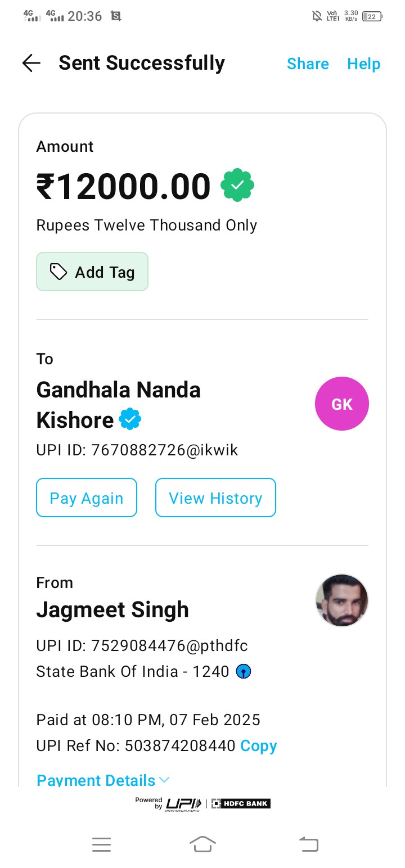Tap the UPI powered-by logo
This screenshot has width=405, height=868.
183,804
